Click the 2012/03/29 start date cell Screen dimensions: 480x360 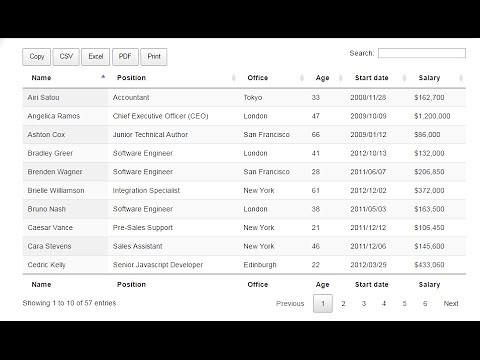pos(377,265)
